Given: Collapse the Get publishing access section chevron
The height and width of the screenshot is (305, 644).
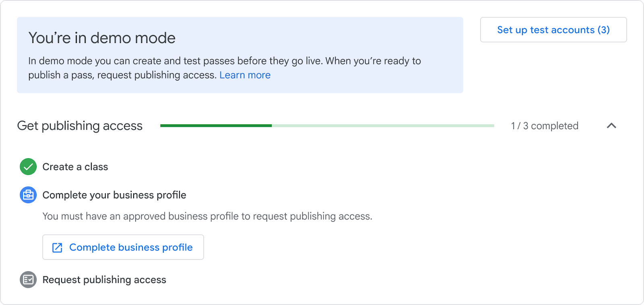Looking at the screenshot, I should [611, 126].
